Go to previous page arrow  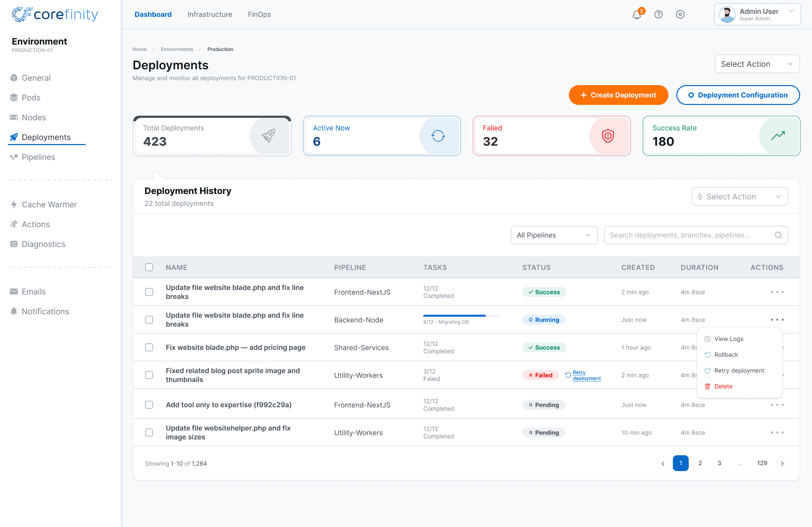click(x=663, y=464)
